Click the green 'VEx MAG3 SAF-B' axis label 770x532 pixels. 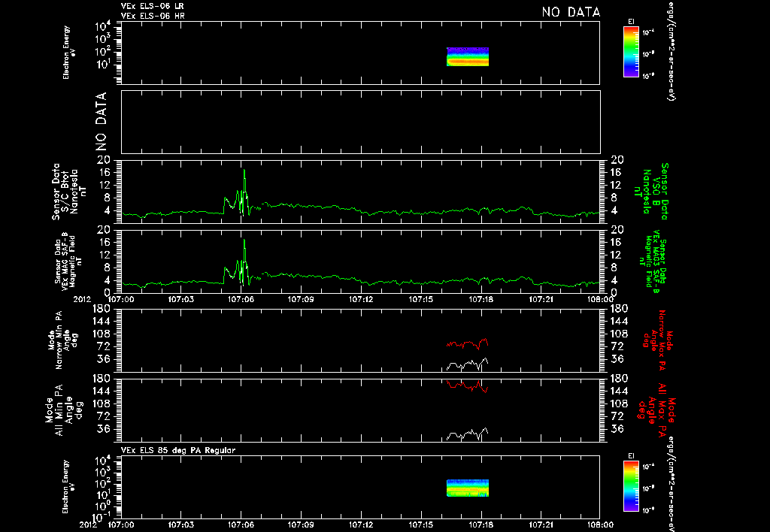[x=655, y=261]
